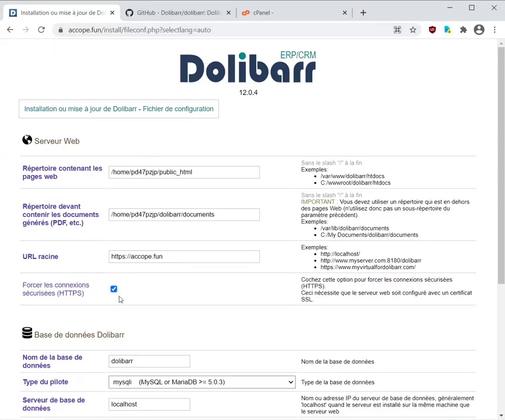Uncheck Forcer les connexions sécurisées checkbox

click(114, 289)
